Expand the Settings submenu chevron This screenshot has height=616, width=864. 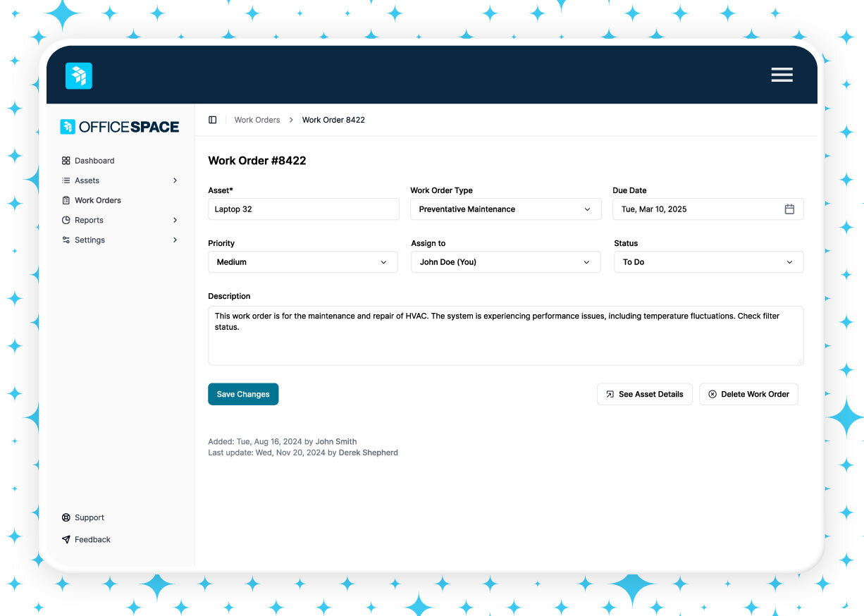click(x=175, y=240)
